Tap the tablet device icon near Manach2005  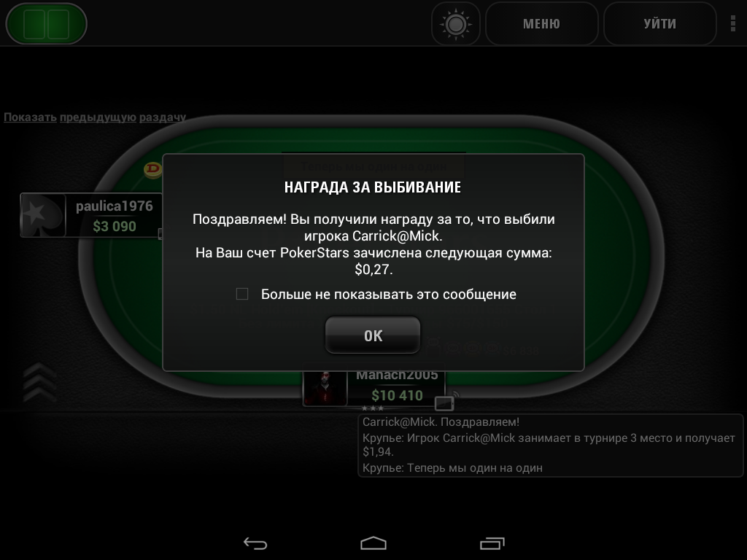(444, 403)
